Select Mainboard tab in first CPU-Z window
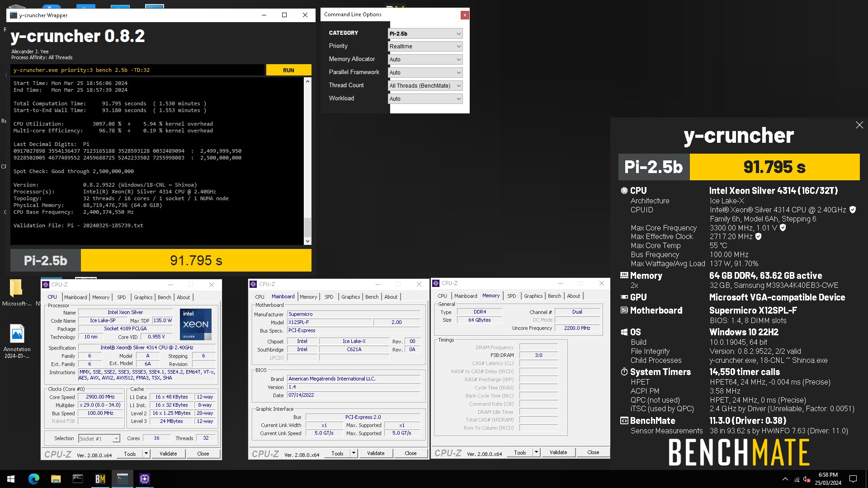The height and width of the screenshot is (488, 868). [x=75, y=297]
